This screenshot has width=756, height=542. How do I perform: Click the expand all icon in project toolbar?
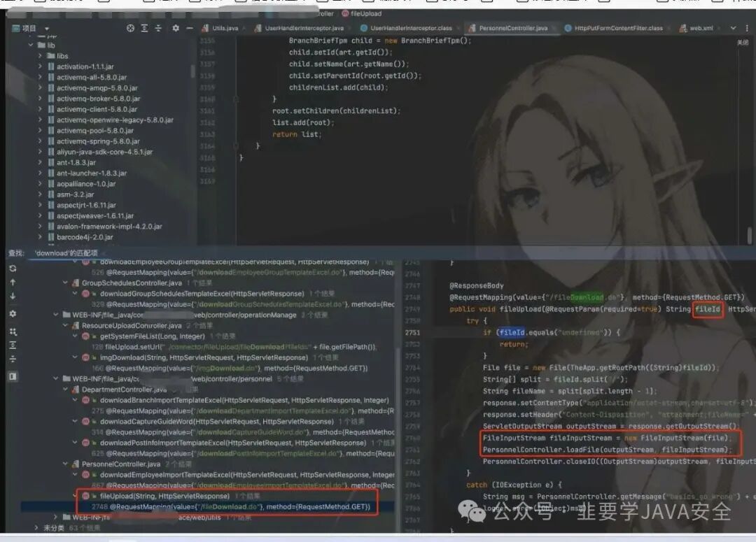point(144,29)
